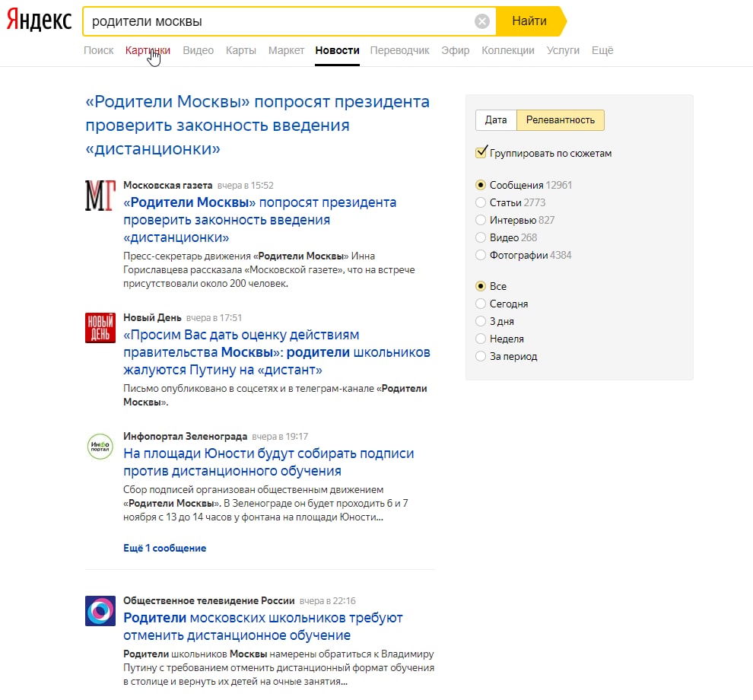753x700 pixels.
Task: Expand Ещё 1 сообщение link
Action: pos(165,548)
